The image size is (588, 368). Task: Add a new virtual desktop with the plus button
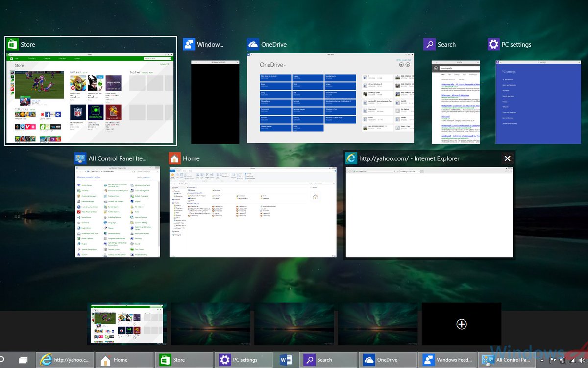pos(461,324)
